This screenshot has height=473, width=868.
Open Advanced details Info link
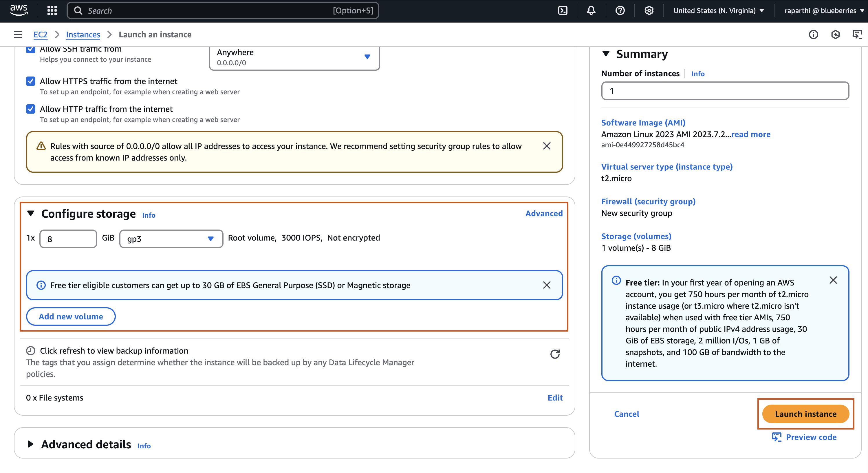pos(144,446)
